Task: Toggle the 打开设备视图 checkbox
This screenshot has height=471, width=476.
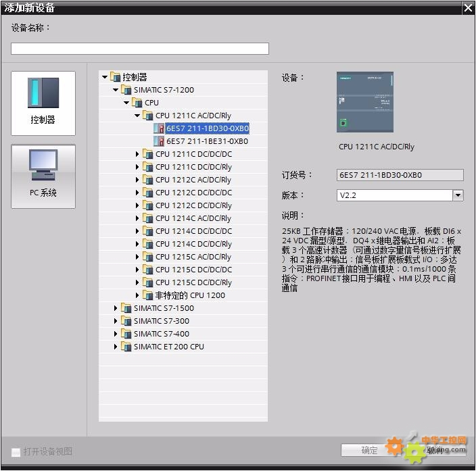Action: [16, 452]
